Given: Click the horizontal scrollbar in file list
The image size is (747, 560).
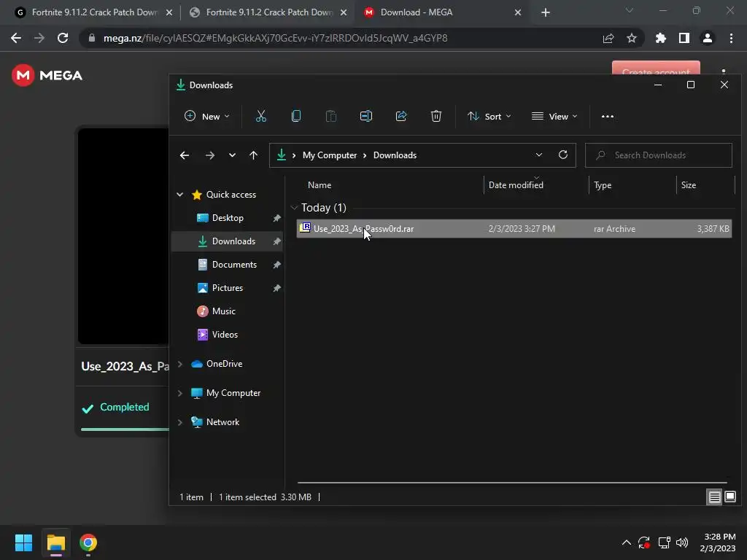Looking at the screenshot, I should [512, 483].
